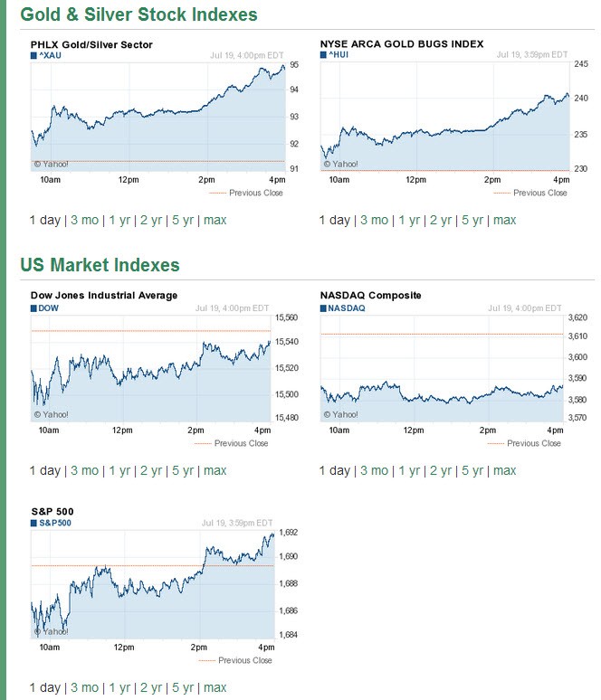Open the Dow Jones Industrial Average chart
The height and width of the screenshot is (700, 601).
point(151,369)
